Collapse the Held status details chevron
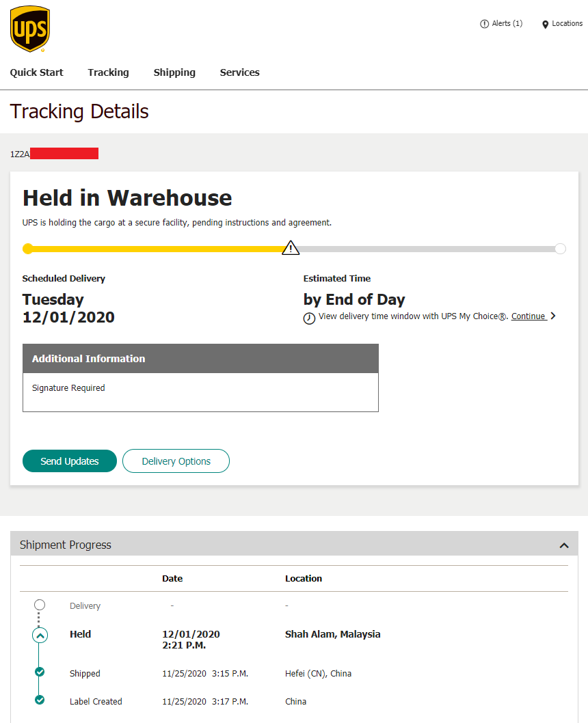 (40, 636)
